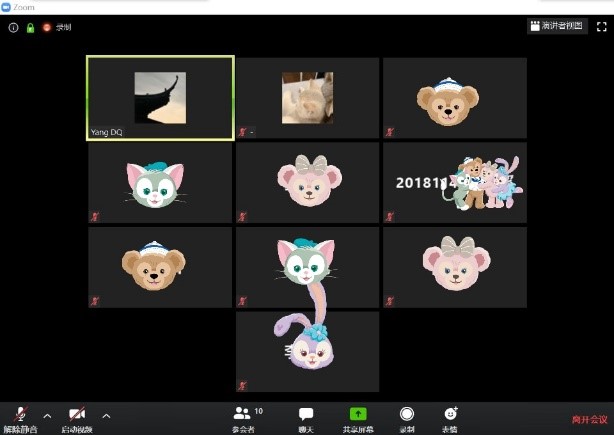This screenshot has height=435, width=614.
Task: Select the purple rabbit participant tile
Action: point(307,351)
